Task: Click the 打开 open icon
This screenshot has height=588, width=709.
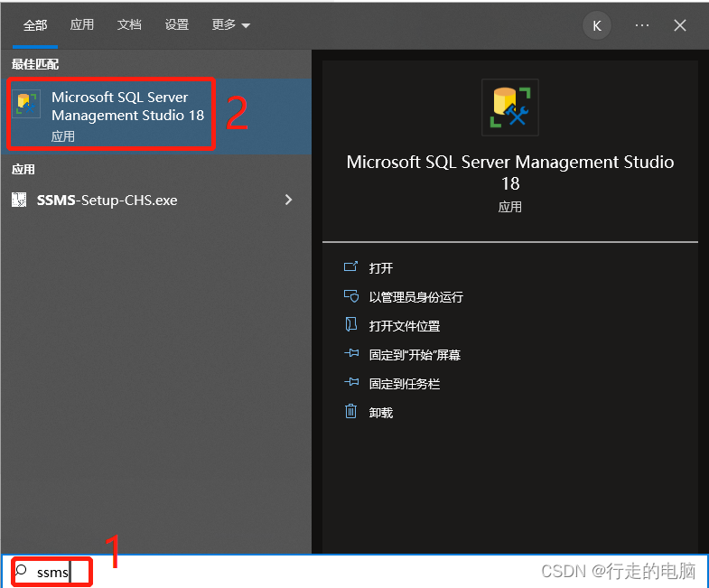Action: 350,266
